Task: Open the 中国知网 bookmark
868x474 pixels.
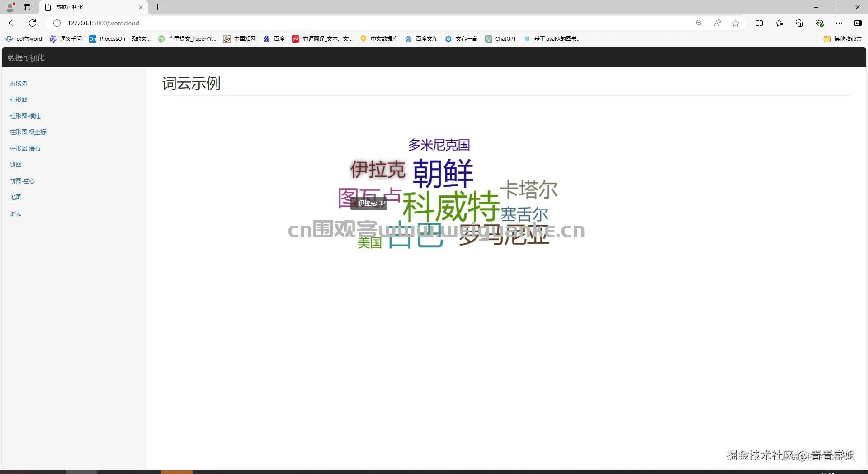Action: 240,39
